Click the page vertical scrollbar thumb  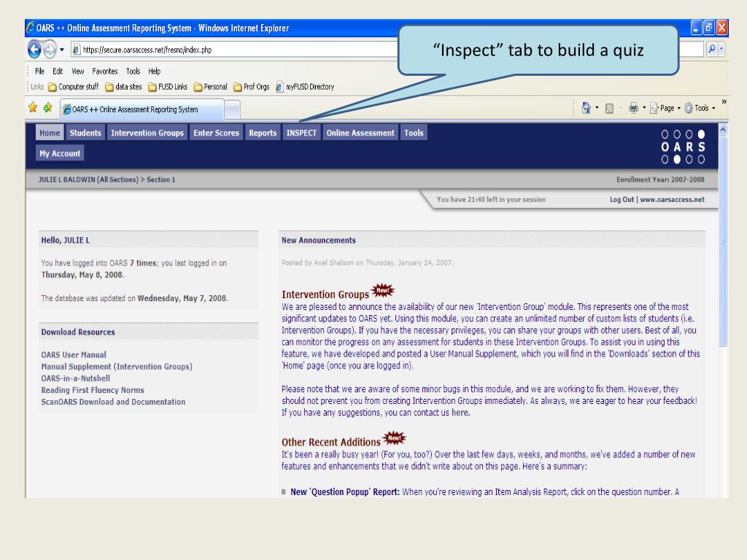[723, 241]
